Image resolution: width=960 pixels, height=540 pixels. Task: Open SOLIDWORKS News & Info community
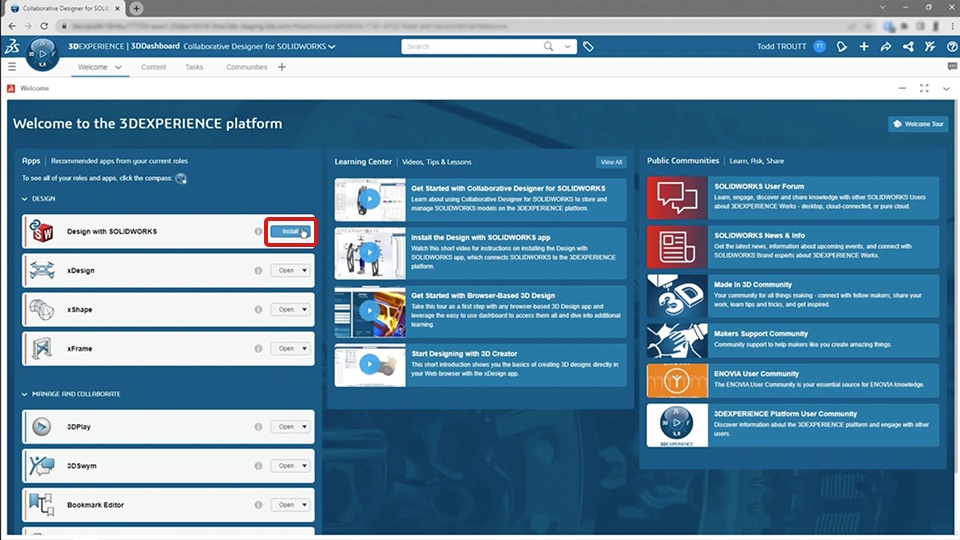[792, 247]
